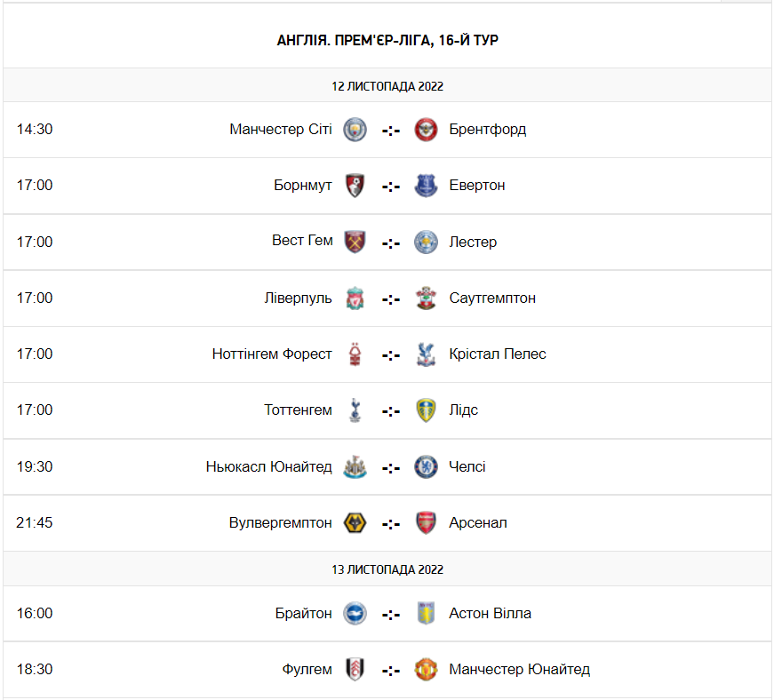Click the Crystal Palace club crest
This screenshot has width=774, height=700.
pos(427,354)
